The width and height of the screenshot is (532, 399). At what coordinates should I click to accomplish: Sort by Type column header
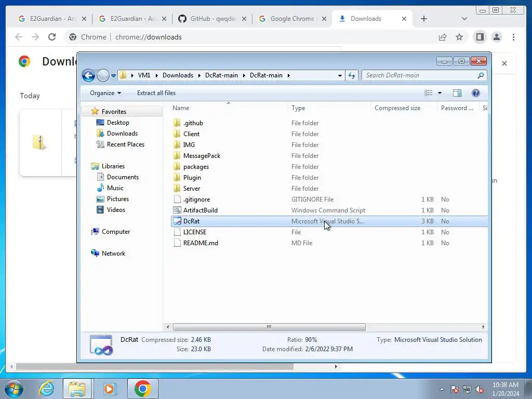pos(329,108)
